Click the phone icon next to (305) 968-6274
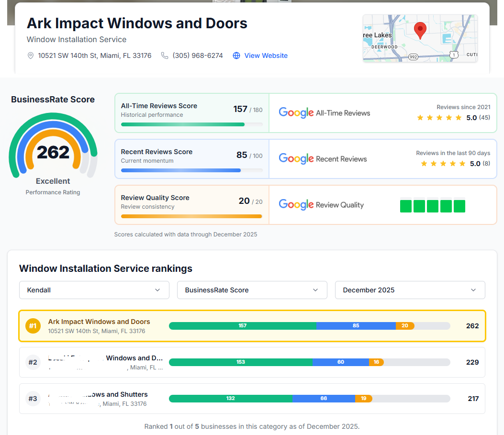This screenshot has height=435, width=504. tap(165, 56)
